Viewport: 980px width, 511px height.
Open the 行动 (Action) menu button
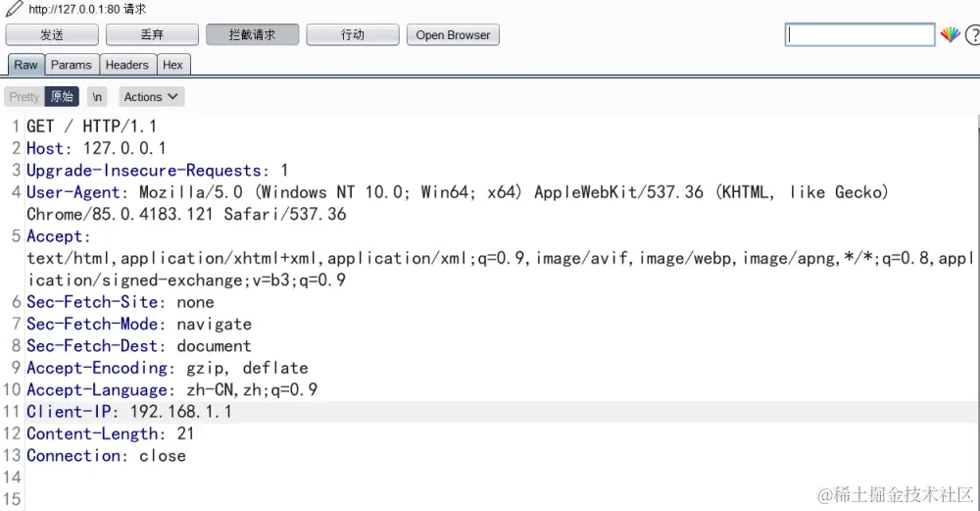tap(353, 35)
